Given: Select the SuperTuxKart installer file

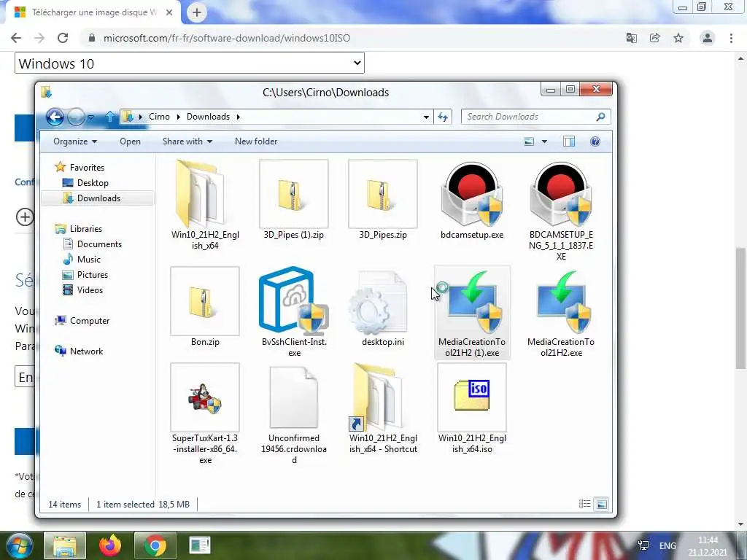Looking at the screenshot, I should click(205, 413).
